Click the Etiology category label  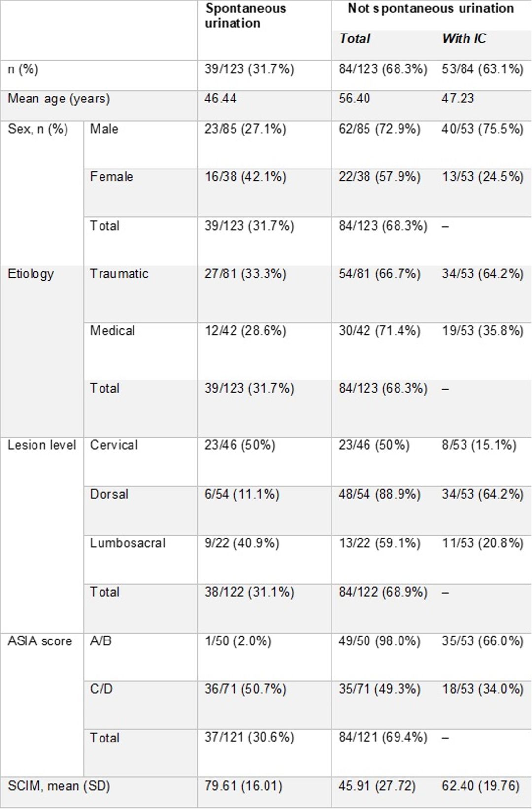pyautogui.click(x=31, y=274)
